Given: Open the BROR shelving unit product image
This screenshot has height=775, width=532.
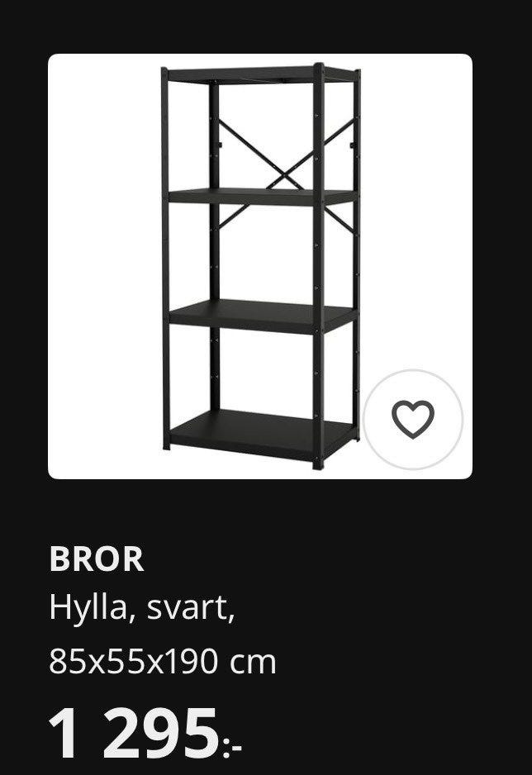Looking at the screenshot, I should [260, 266].
